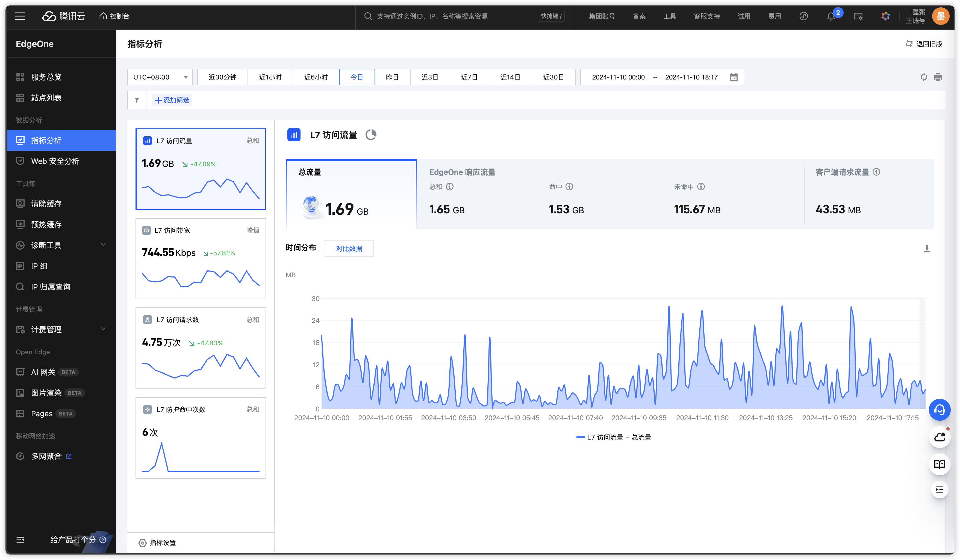This screenshot has height=560, width=960.
Task: Open 工具 menu in top navigation
Action: (x=669, y=16)
